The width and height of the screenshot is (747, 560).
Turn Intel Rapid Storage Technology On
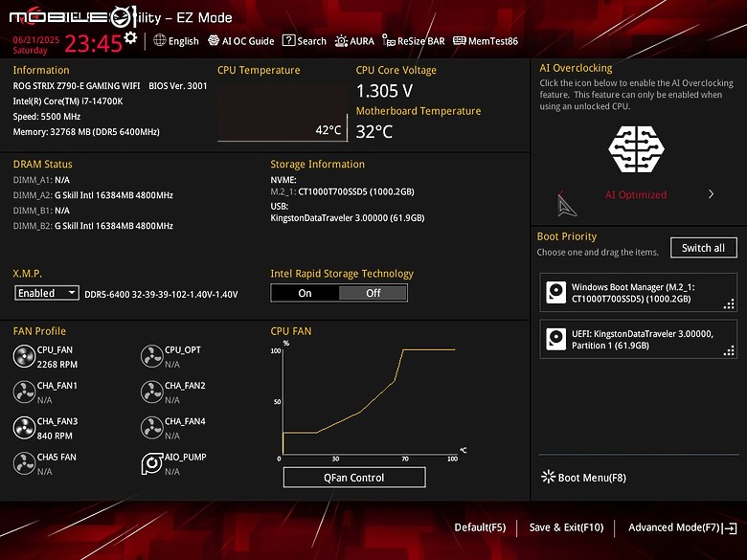[x=305, y=293]
